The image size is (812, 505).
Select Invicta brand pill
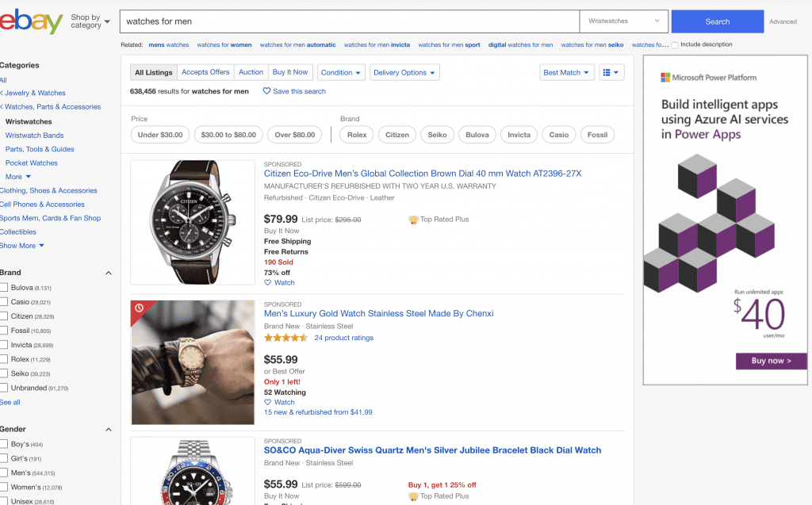[x=519, y=135]
